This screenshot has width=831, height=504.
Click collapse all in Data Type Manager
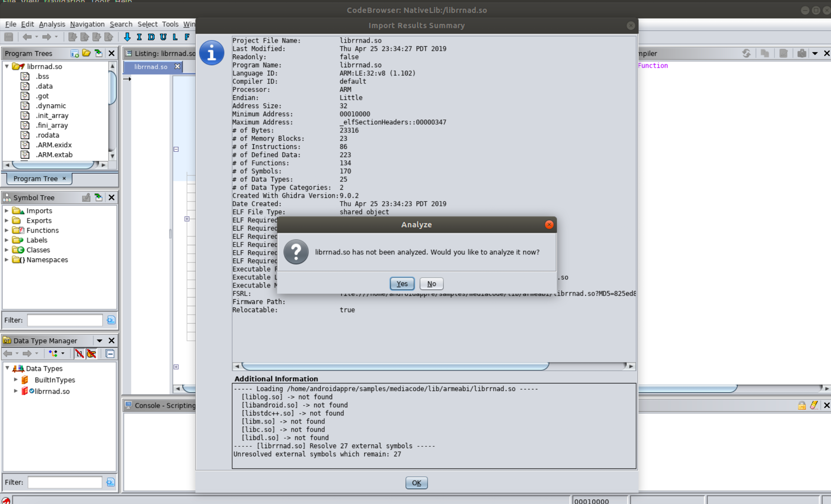110,354
